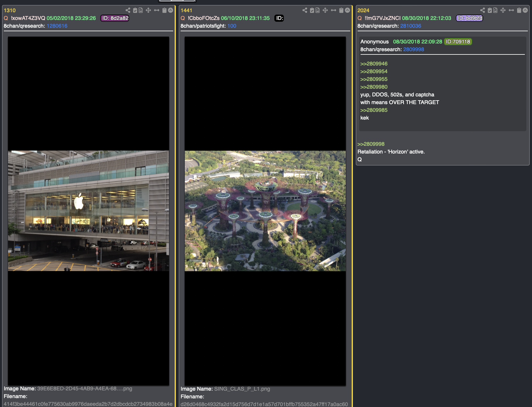
Task: Click the horizontal arrows icon on post 1310
Action: click(157, 10)
